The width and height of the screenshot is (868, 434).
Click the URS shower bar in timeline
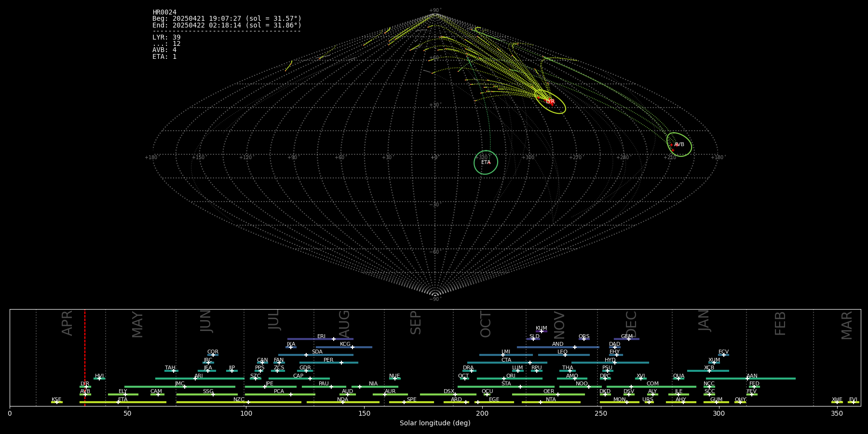pos(649,402)
